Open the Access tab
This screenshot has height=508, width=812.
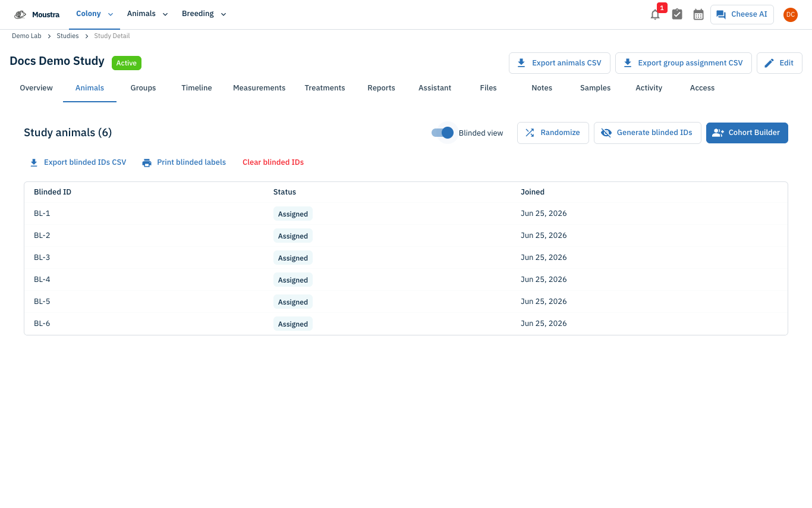point(702,88)
